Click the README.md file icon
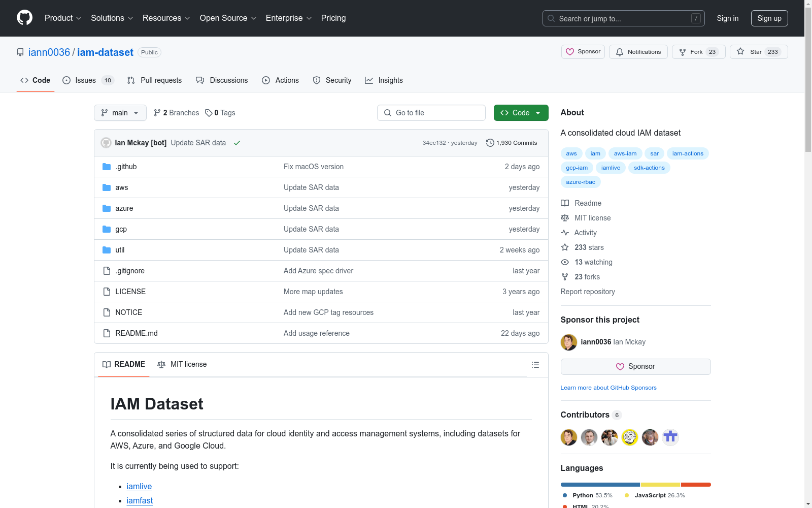Screen dimensions: 812x508 tap(107, 333)
